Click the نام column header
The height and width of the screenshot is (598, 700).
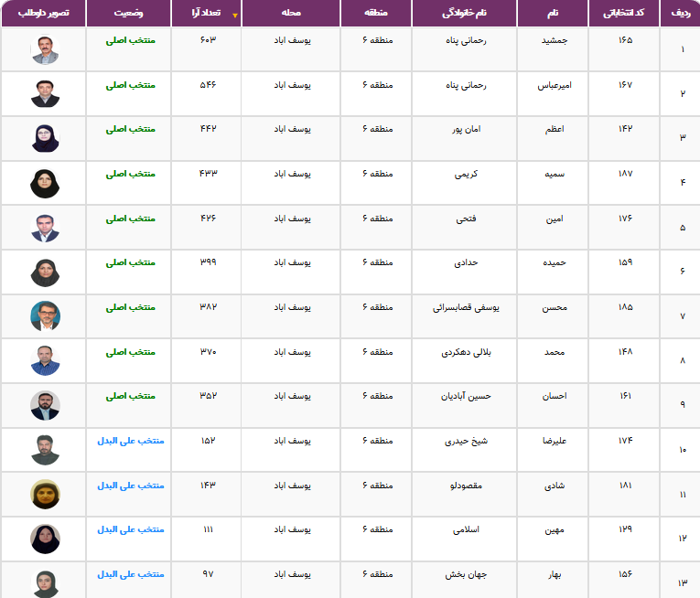coord(553,13)
